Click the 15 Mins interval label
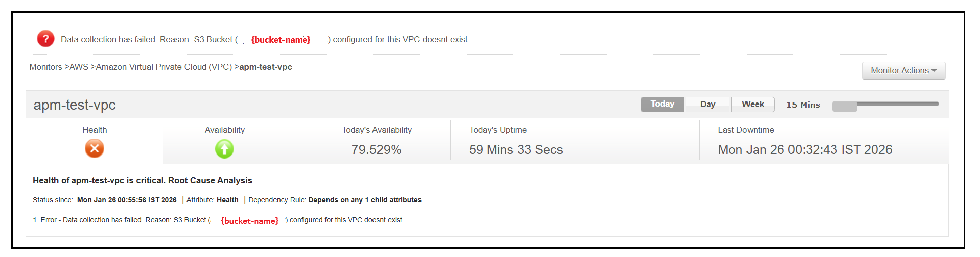Viewport: 980px width, 257px height. [803, 105]
